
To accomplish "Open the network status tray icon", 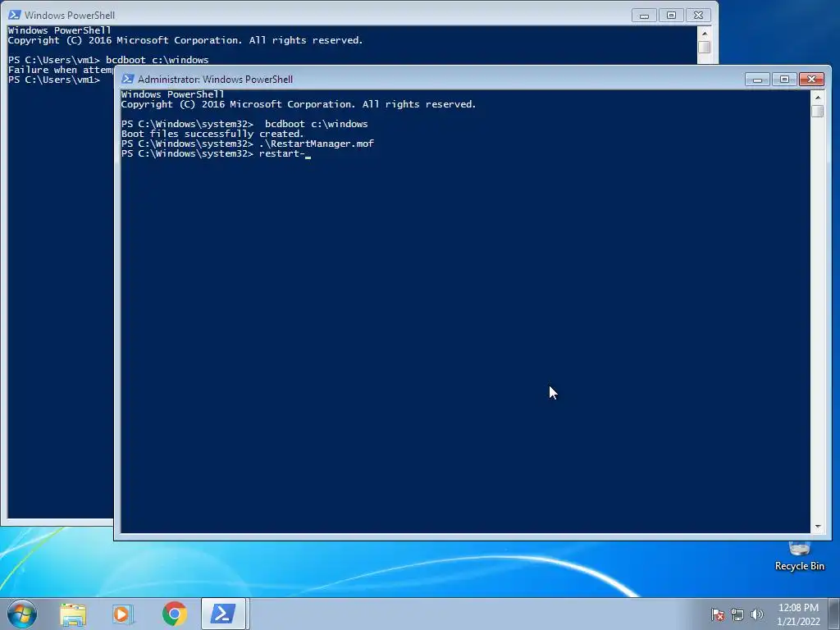I will 737,614.
